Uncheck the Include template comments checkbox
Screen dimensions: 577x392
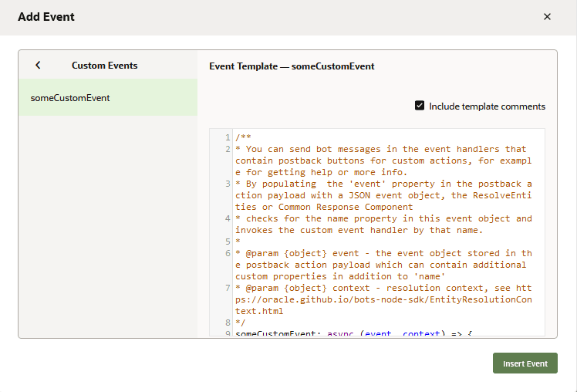pos(420,106)
